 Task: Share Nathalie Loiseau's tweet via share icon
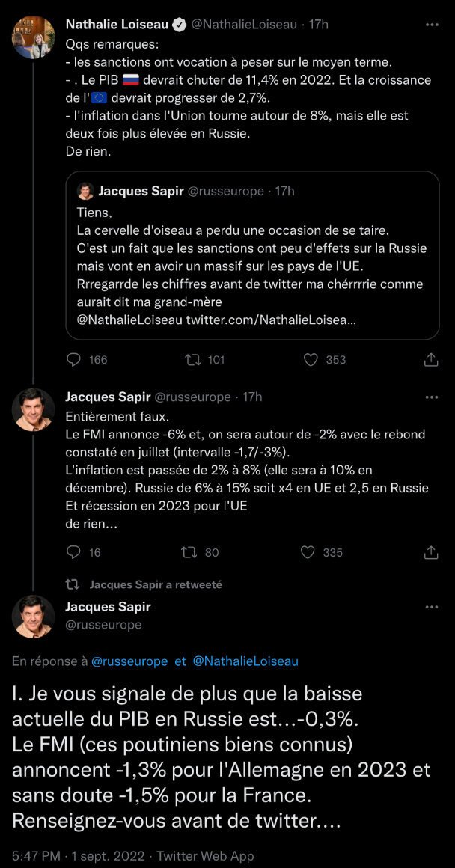tap(431, 360)
